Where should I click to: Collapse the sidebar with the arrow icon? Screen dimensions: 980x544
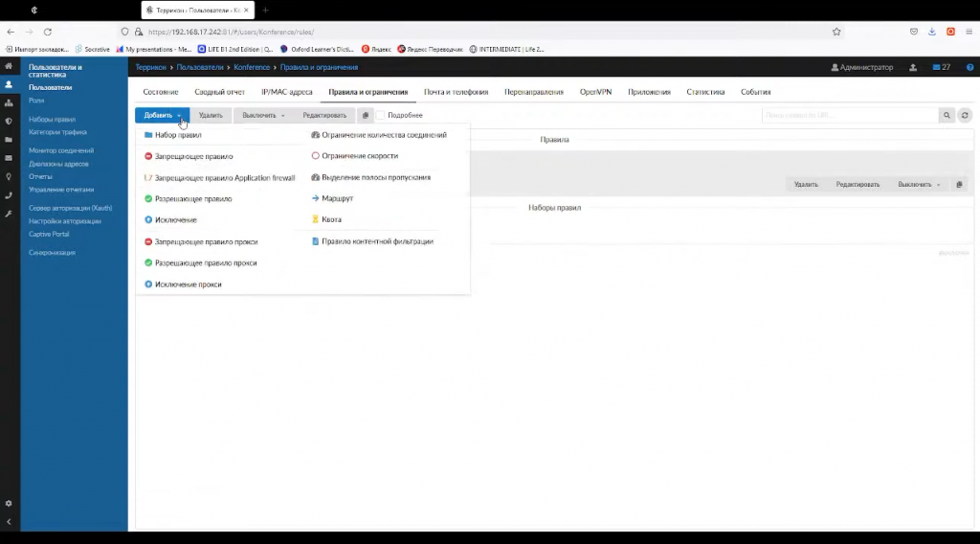click(x=9, y=521)
